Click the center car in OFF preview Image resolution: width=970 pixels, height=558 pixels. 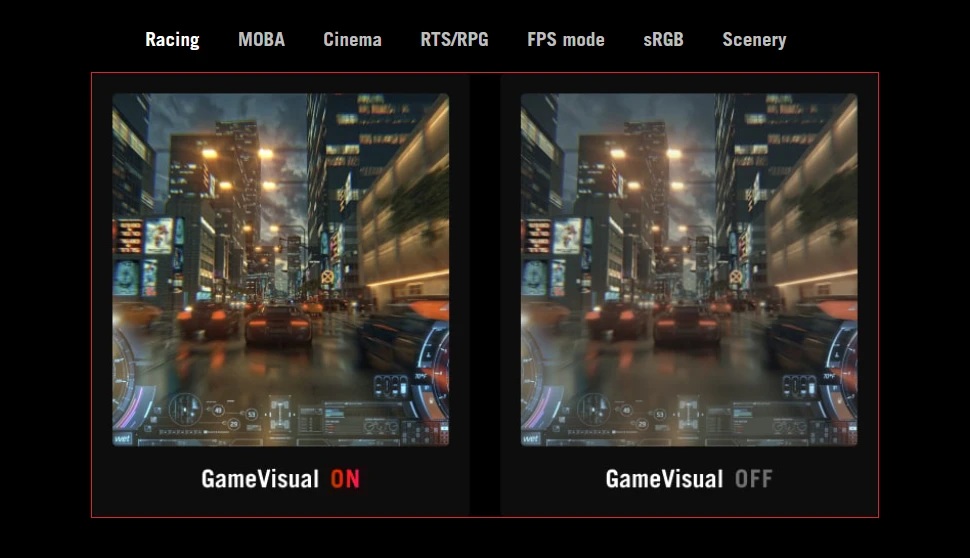[x=687, y=324]
